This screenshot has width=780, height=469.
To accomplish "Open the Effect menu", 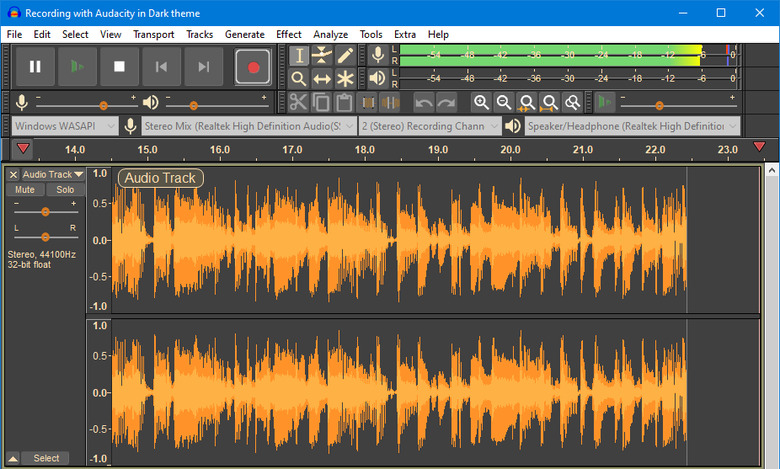I will [289, 34].
